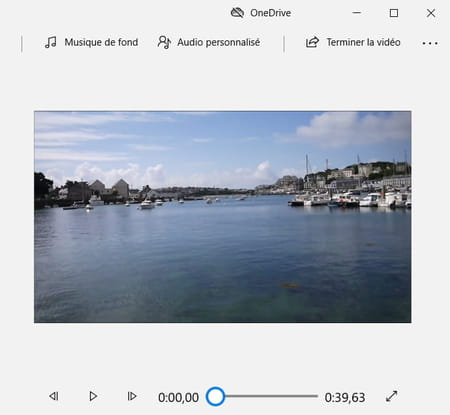Open the three-dots more options menu

coord(430,43)
